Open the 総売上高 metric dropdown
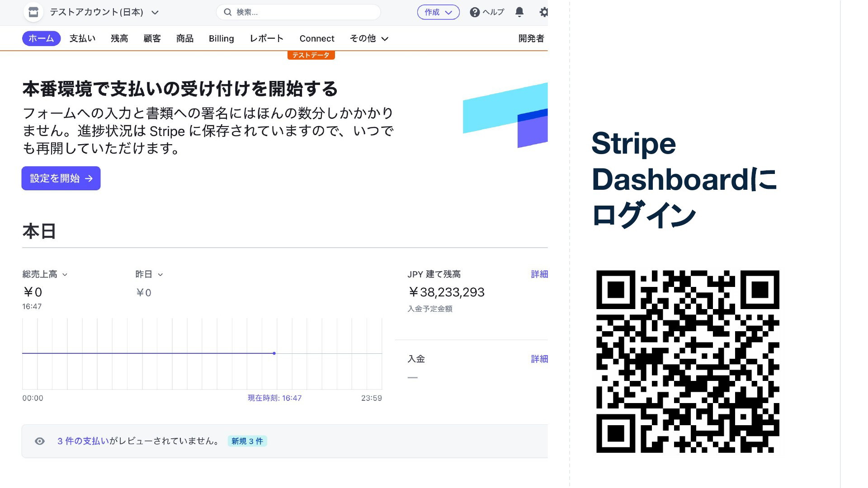868x488 pixels. 45,274
